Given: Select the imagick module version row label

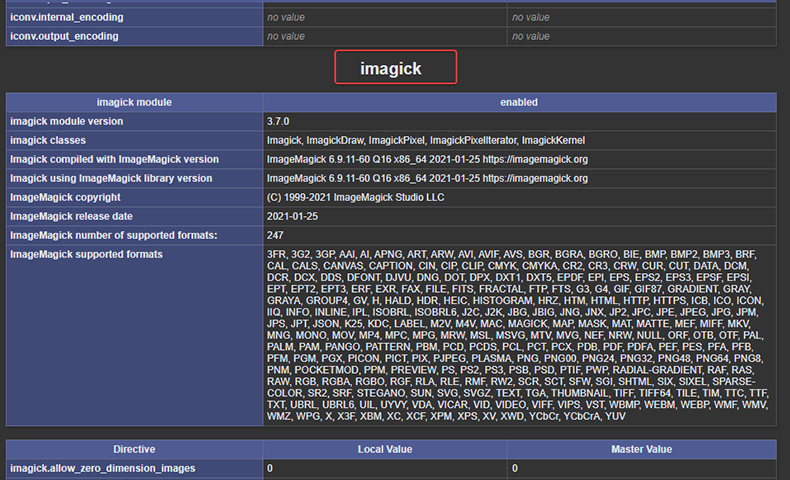Looking at the screenshot, I should (x=67, y=121).
